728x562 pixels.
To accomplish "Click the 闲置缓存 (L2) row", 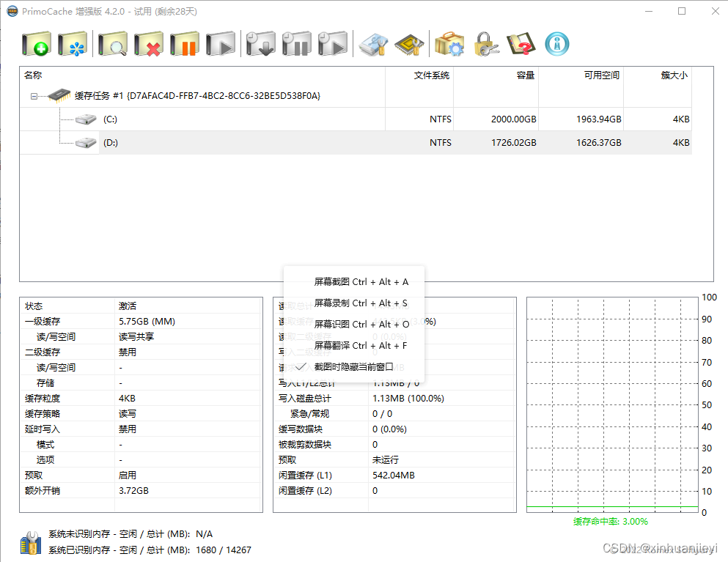I will [394, 490].
